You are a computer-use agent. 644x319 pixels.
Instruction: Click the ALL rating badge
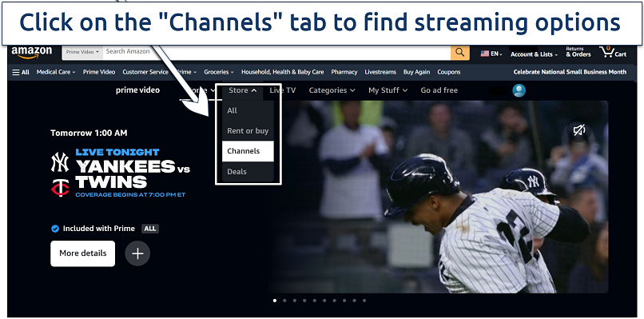coord(150,229)
